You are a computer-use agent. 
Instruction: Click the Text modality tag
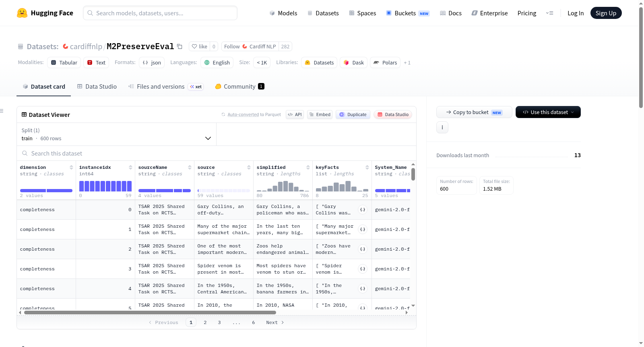96,62
